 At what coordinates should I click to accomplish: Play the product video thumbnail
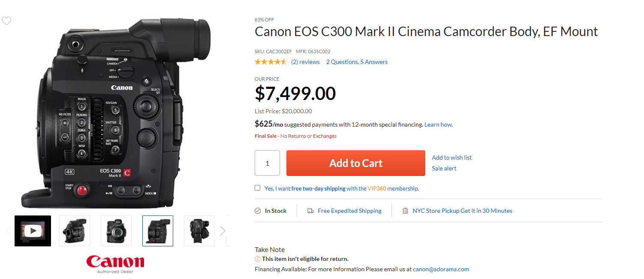coord(33,231)
